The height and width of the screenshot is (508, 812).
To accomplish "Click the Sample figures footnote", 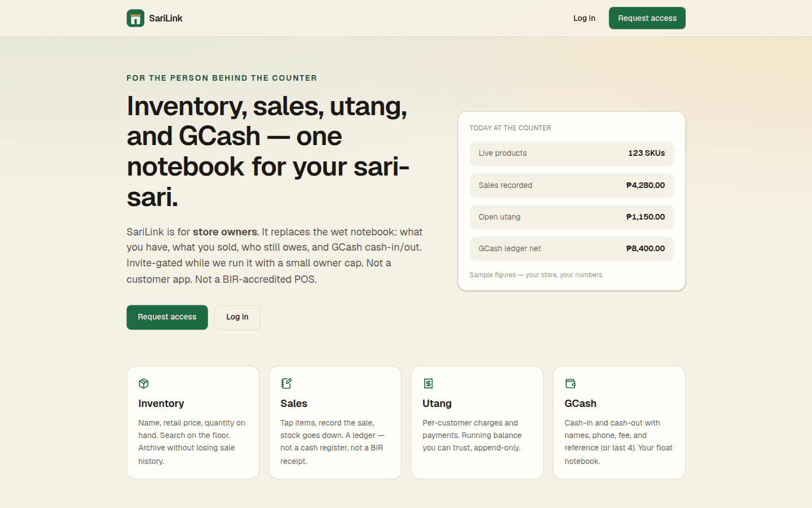I will click(536, 275).
